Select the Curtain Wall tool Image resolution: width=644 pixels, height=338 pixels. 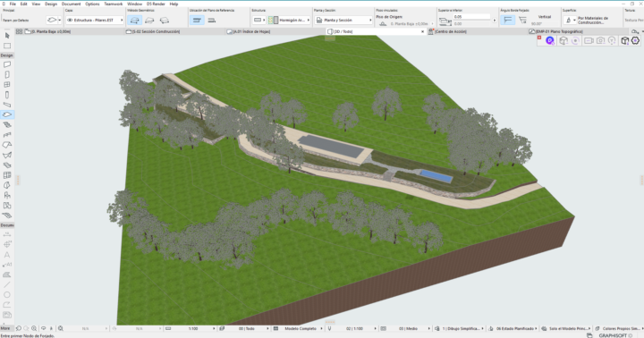click(7, 175)
